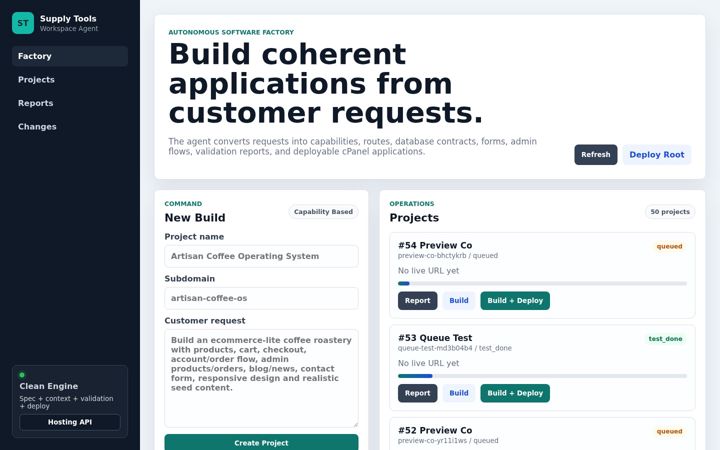Click the progress bar of #54 Preview Co

(542, 284)
